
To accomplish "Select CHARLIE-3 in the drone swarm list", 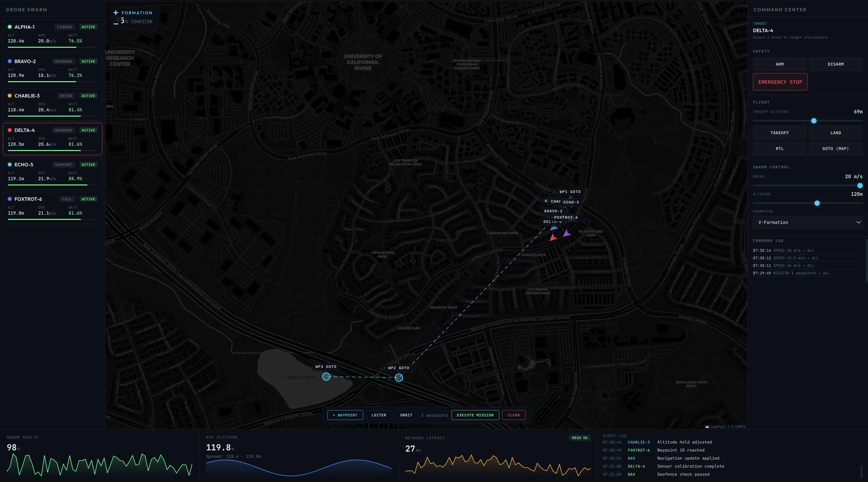I will click(x=52, y=105).
